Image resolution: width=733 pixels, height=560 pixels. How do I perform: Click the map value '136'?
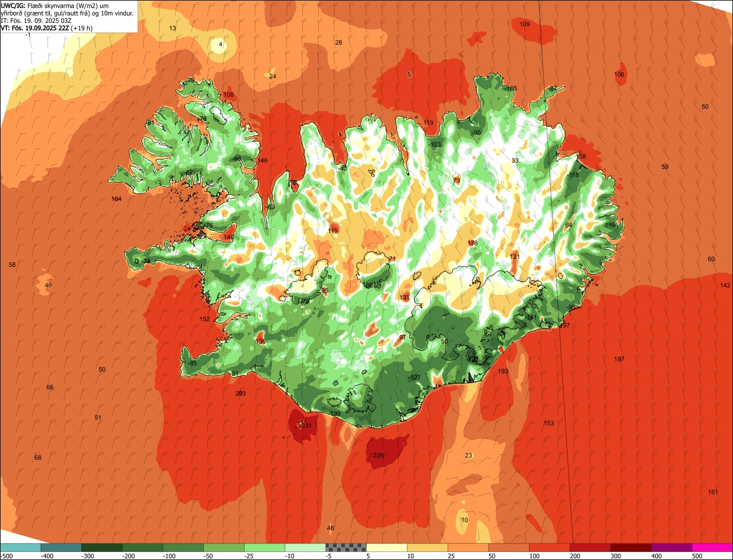pos(261,341)
